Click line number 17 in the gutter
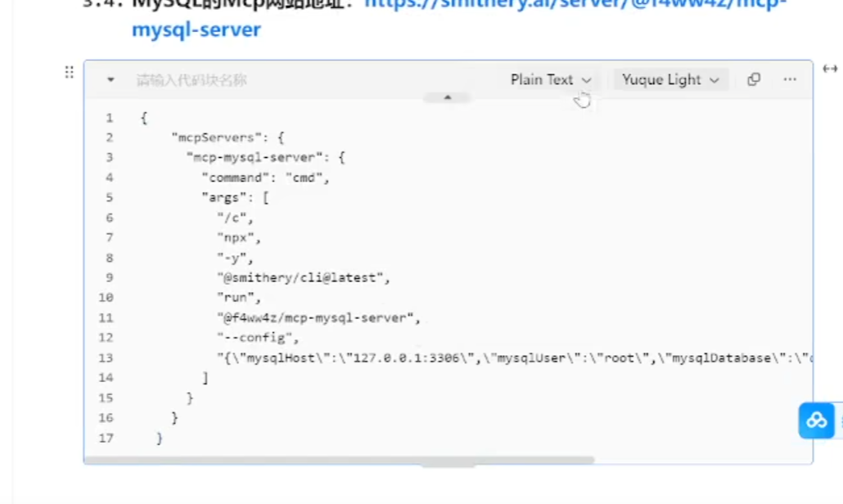This screenshot has width=843, height=504. tap(106, 438)
